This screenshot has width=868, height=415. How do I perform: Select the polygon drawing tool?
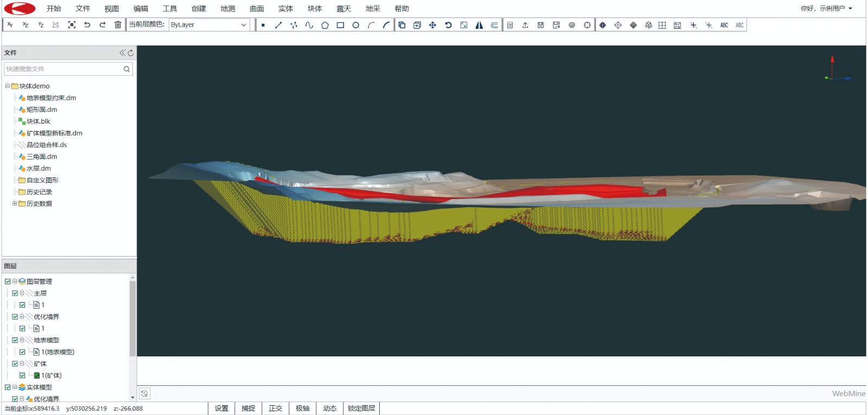tap(325, 25)
